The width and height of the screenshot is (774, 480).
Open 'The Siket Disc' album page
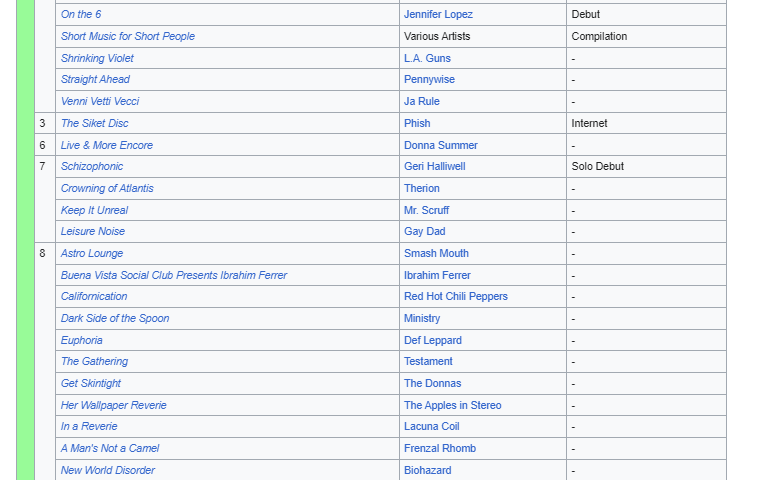click(95, 124)
